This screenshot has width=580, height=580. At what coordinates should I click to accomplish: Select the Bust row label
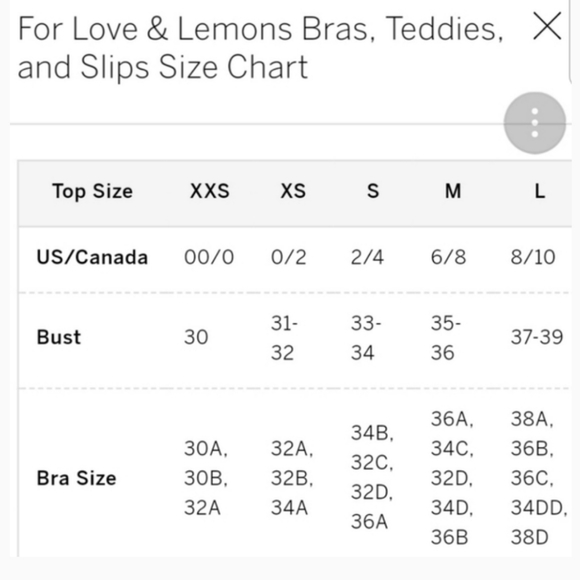tap(59, 337)
